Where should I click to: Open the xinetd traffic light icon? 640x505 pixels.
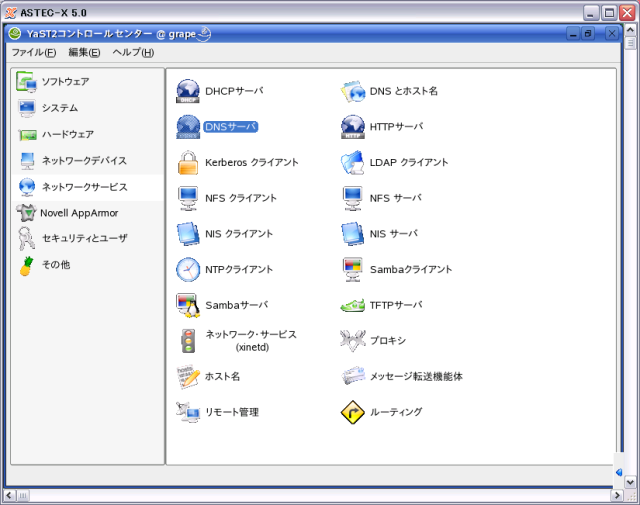188,341
